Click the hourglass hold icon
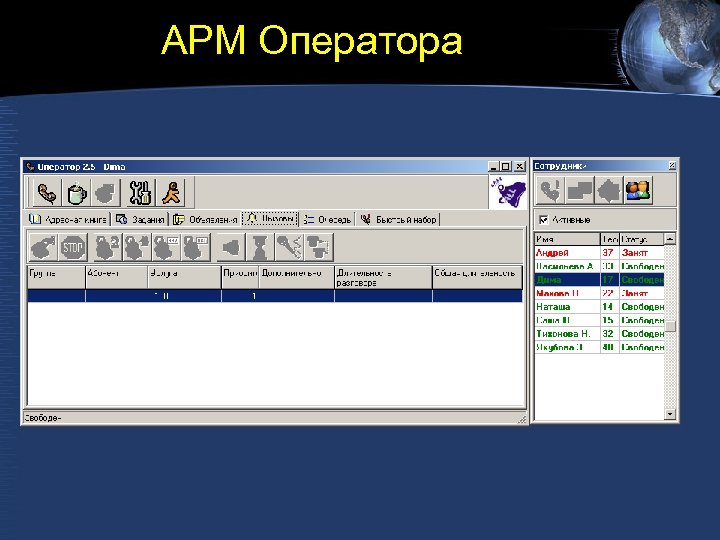 point(260,248)
